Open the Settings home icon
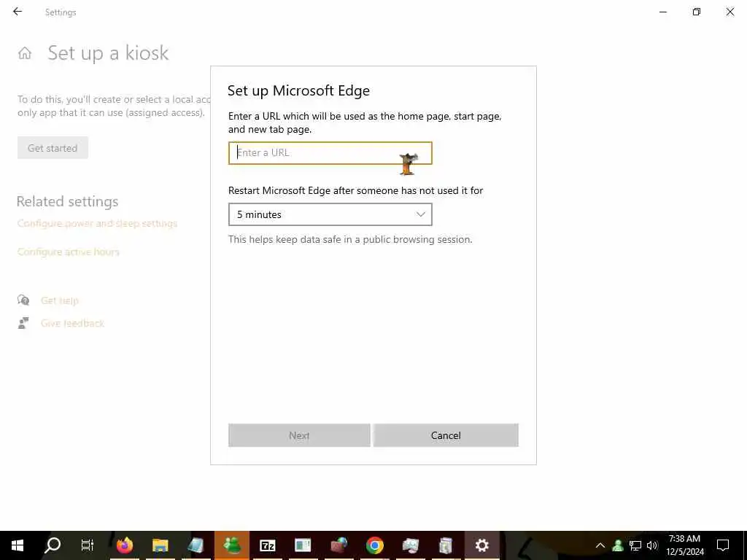 pyautogui.click(x=25, y=52)
